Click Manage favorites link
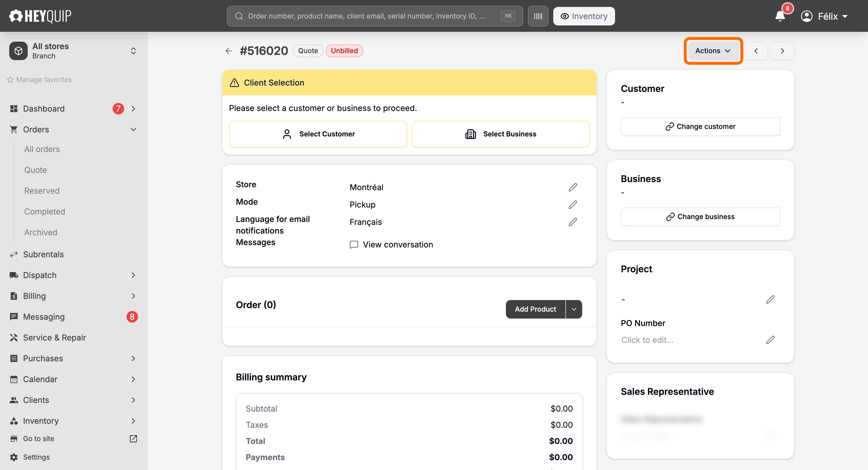The height and width of the screenshot is (470, 868). pos(40,79)
